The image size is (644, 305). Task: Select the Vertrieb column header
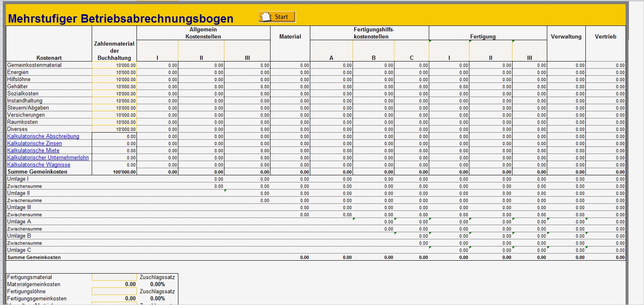[x=605, y=36]
